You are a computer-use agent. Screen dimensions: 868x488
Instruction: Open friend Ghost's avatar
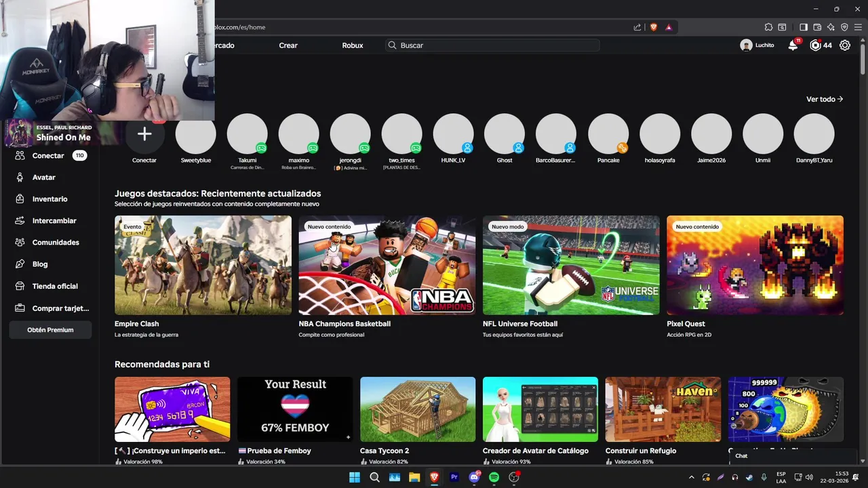coord(505,134)
